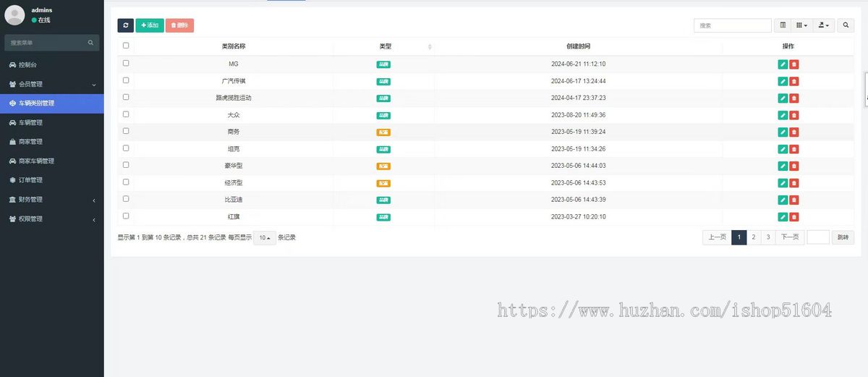Click the page number jump input

pos(818,237)
